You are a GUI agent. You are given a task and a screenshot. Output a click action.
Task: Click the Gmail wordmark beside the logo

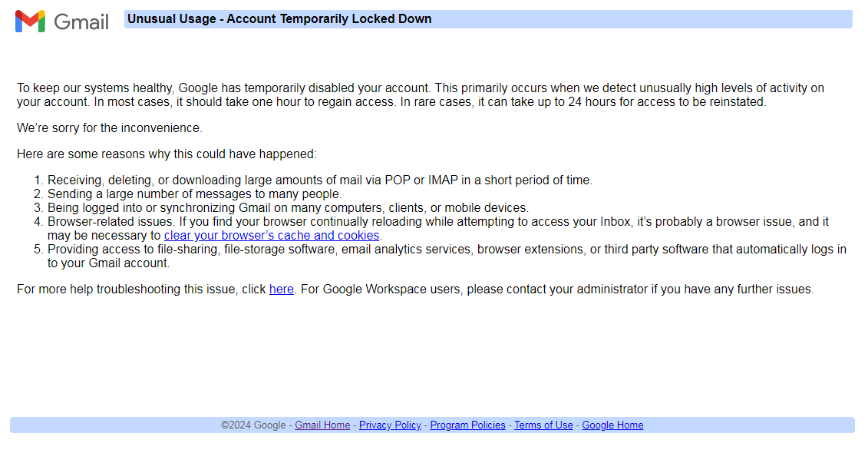81,22
